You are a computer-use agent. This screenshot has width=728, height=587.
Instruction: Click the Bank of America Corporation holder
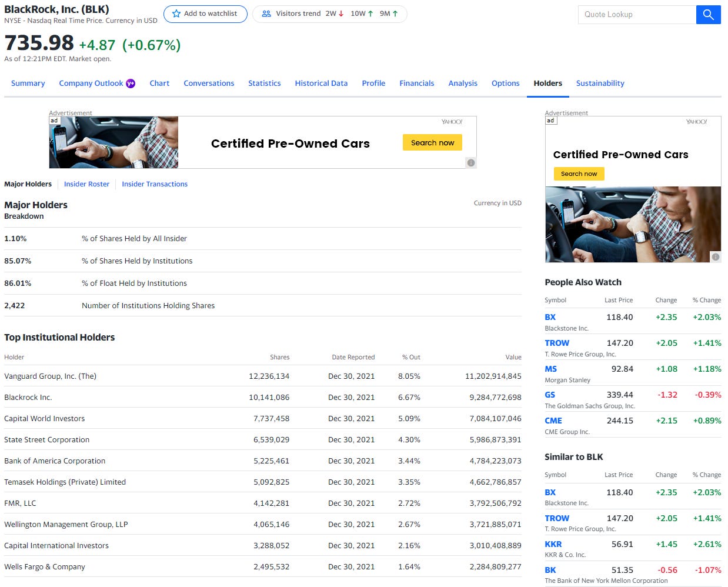55,461
